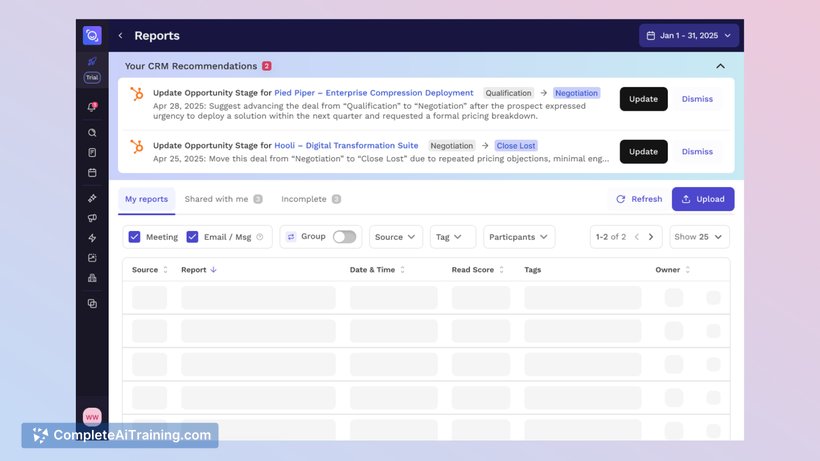Click the stacked copies icon in sidebar
The width and height of the screenshot is (820, 461).
point(92,304)
